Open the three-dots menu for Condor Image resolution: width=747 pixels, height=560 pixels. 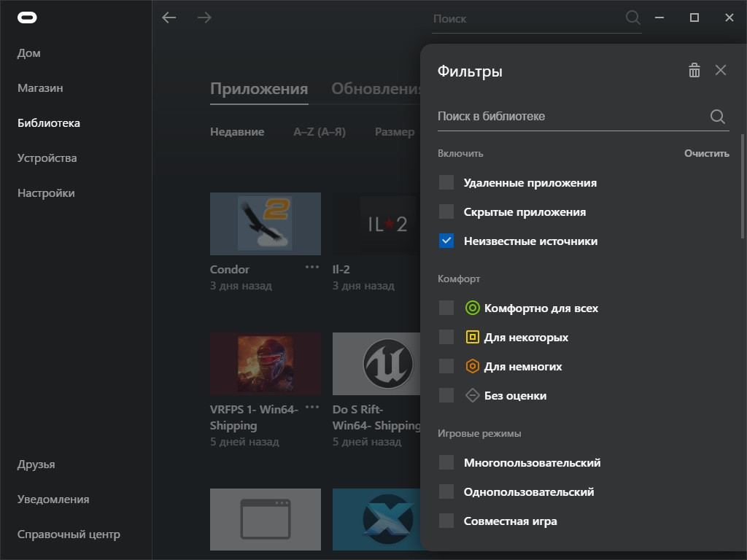312,267
